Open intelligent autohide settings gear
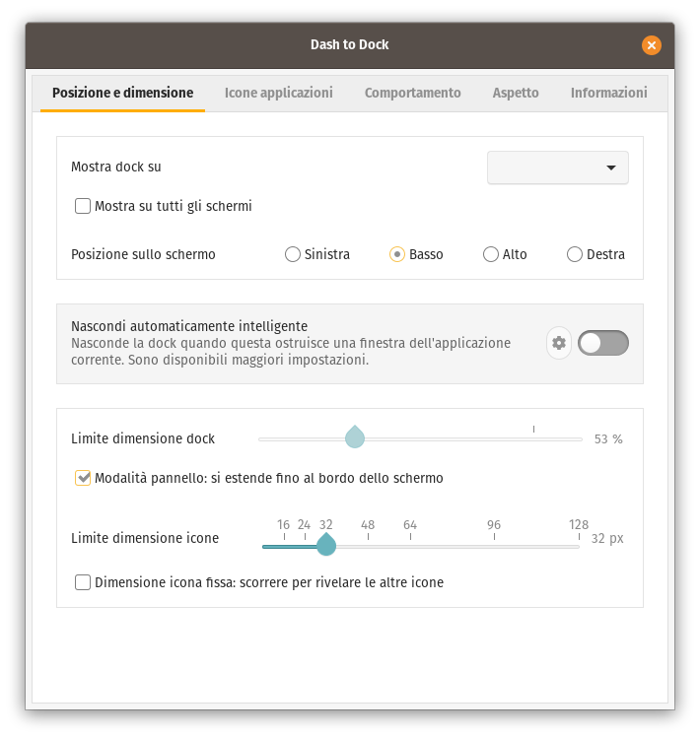 pyautogui.click(x=559, y=343)
